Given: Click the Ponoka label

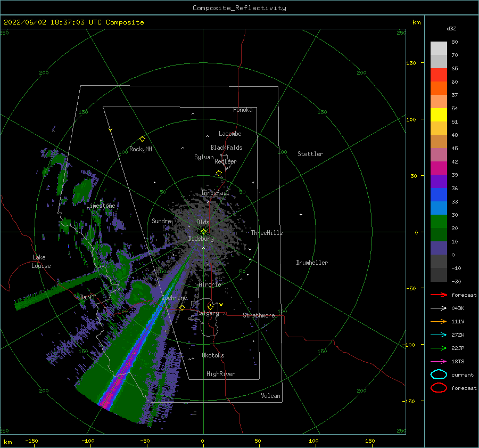Looking at the screenshot, I should pos(243,110).
